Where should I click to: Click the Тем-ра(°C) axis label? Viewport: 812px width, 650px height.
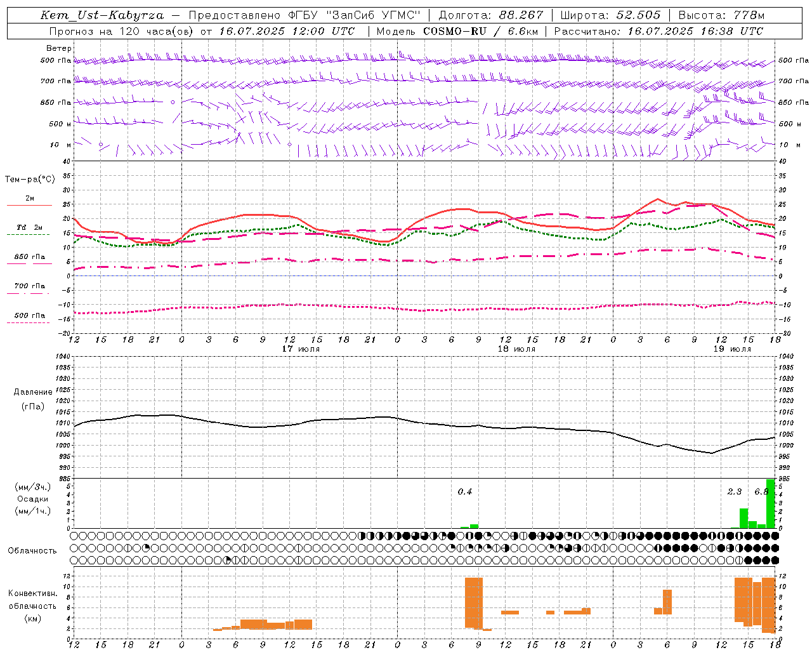pos(30,180)
